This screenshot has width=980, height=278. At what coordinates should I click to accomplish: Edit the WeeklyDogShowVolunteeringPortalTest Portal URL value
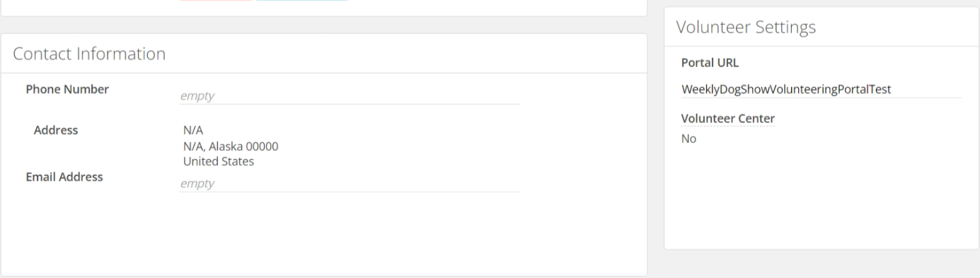(x=821, y=89)
